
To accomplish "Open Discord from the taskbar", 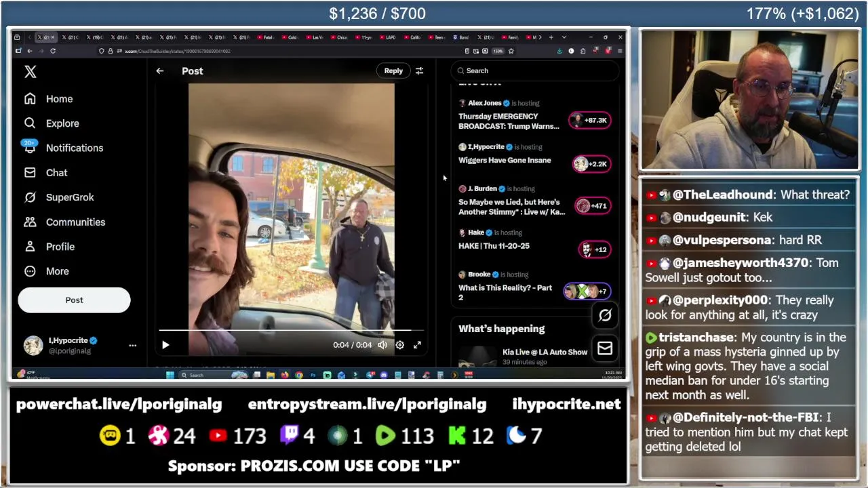I will (384, 375).
